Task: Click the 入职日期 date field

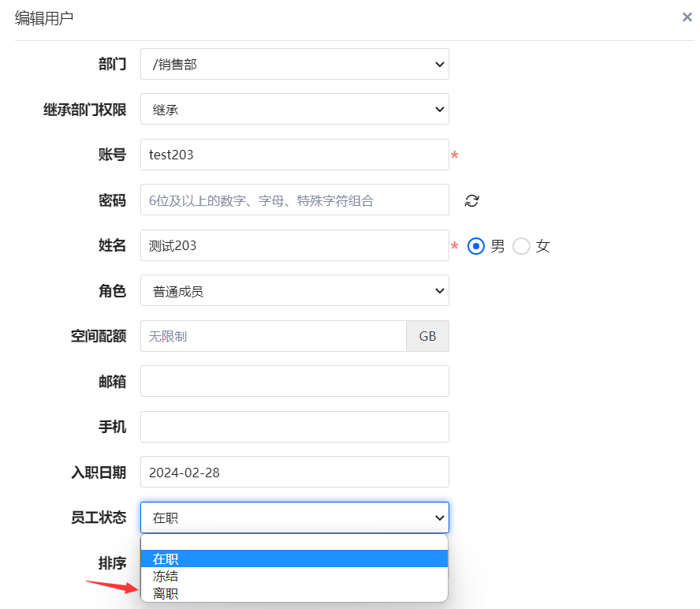Action: tap(294, 473)
